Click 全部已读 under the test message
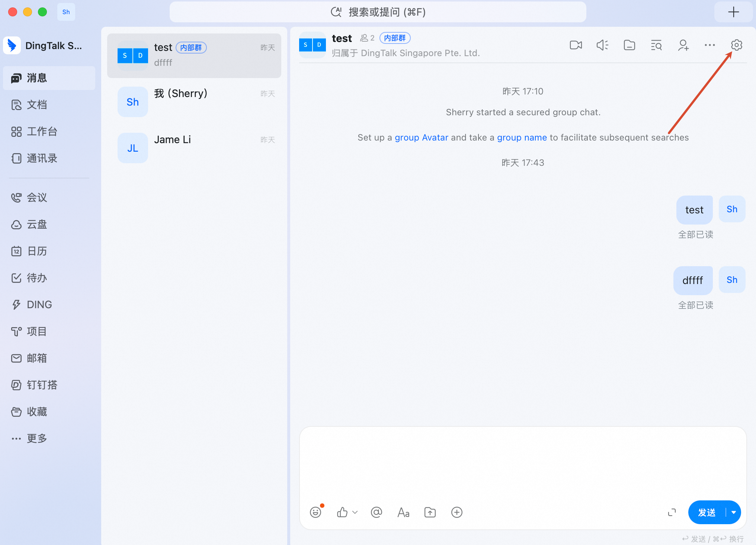Screen dimensions: 756x545 (x=695, y=235)
